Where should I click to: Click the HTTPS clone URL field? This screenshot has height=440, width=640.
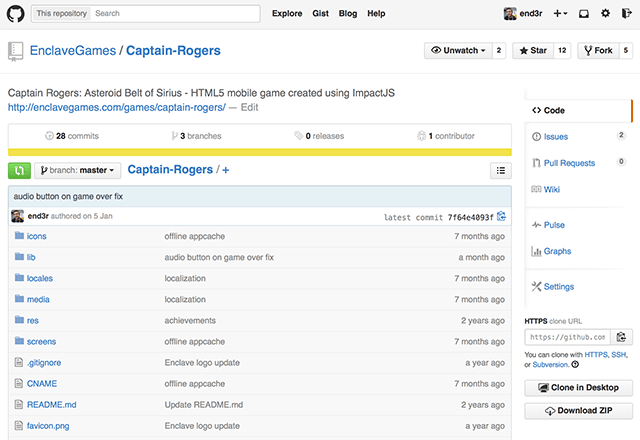click(567, 337)
